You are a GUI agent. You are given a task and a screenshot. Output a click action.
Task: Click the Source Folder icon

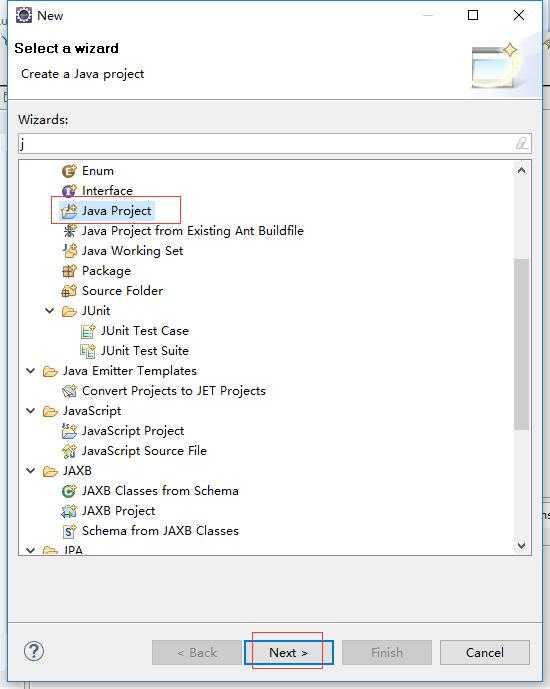(69, 291)
